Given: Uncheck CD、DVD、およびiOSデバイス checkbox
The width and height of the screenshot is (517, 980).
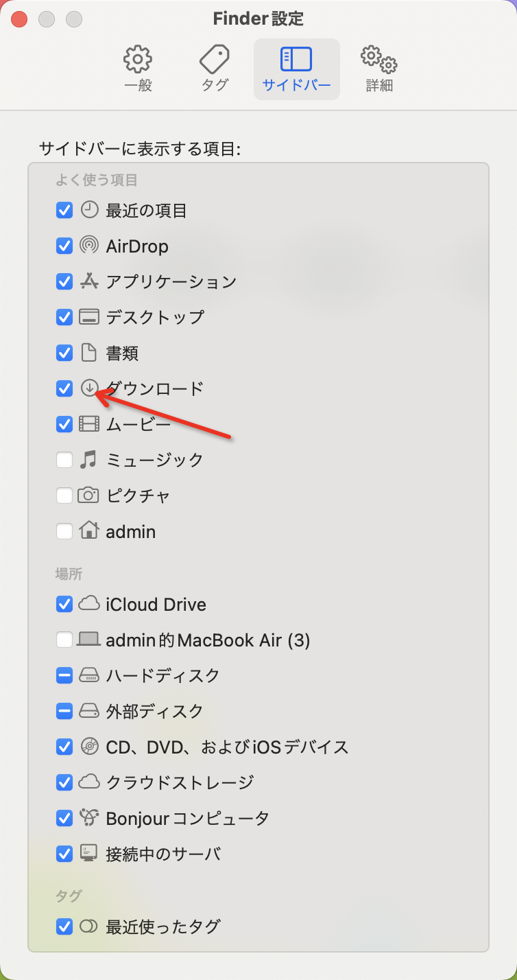Looking at the screenshot, I should [x=64, y=747].
